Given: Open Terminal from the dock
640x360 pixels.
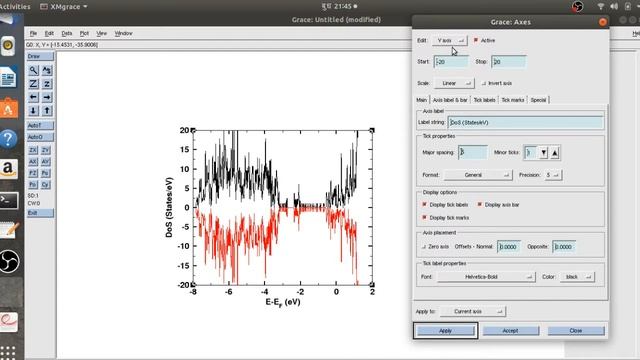Looking at the screenshot, I should (x=9, y=200).
